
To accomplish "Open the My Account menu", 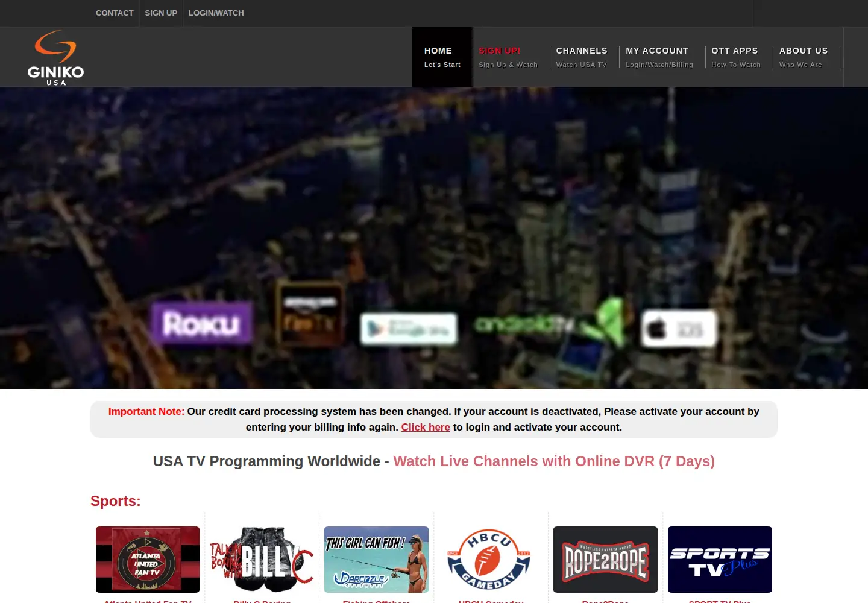I will click(659, 57).
